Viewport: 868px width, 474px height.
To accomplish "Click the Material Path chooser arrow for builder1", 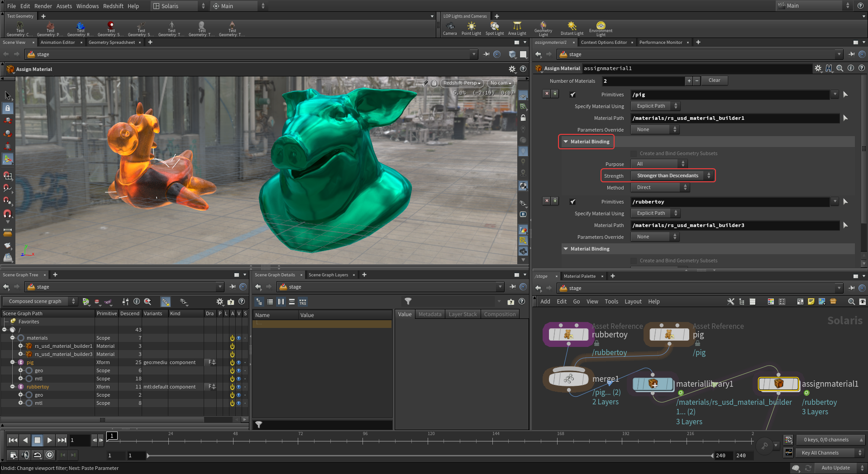I will pyautogui.click(x=845, y=118).
